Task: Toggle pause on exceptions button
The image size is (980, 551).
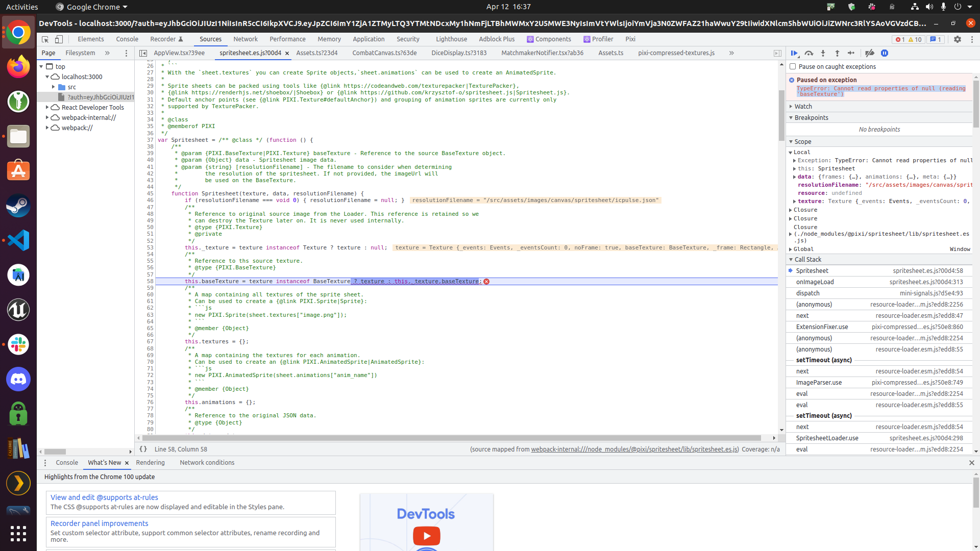Action: pyautogui.click(x=885, y=53)
